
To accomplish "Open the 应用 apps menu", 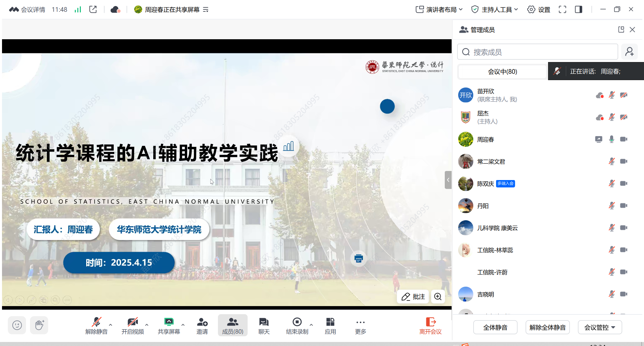I will click(x=330, y=326).
